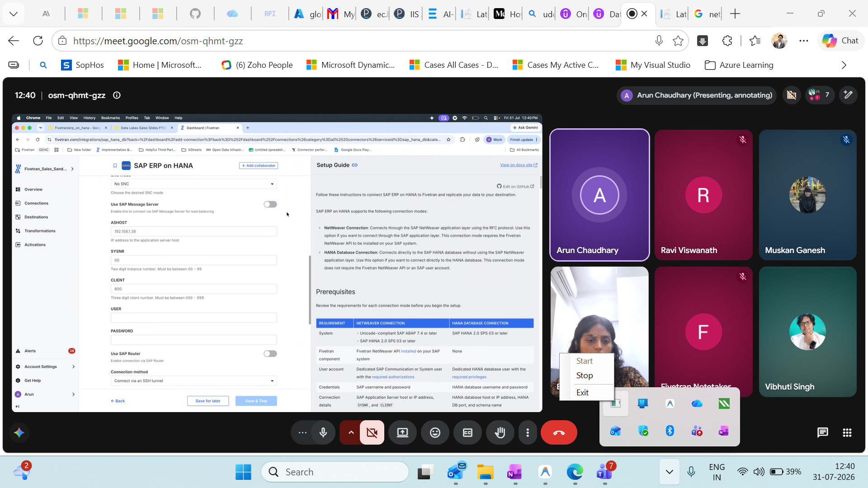Open the meeting details info icon

coord(117,95)
